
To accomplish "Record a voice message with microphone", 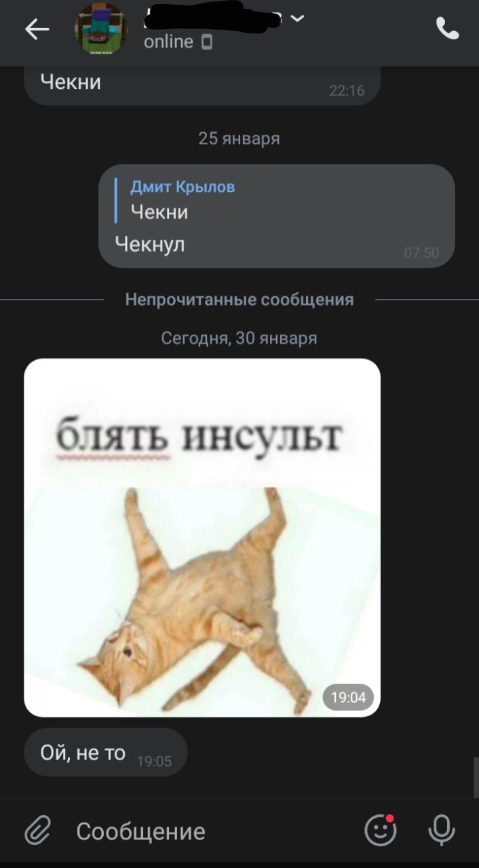I will (x=441, y=830).
